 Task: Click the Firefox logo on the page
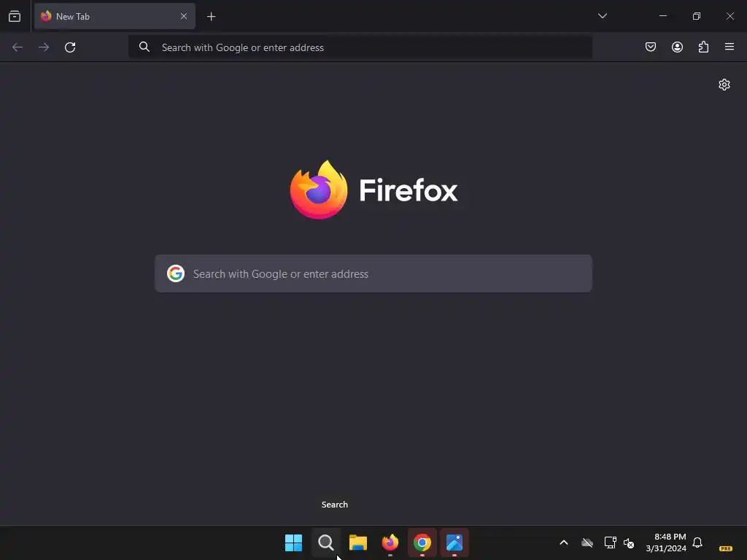319,190
